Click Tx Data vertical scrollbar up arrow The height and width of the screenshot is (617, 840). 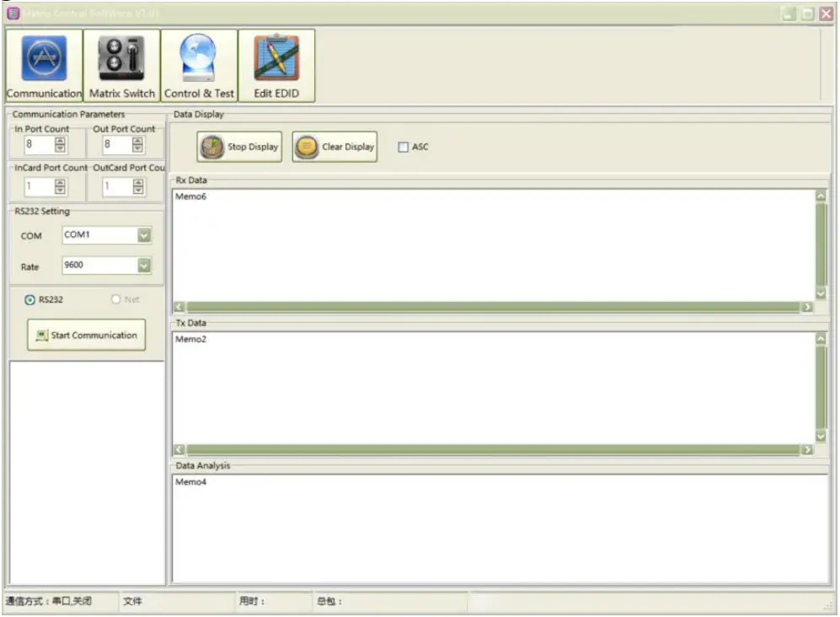[x=821, y=338]
